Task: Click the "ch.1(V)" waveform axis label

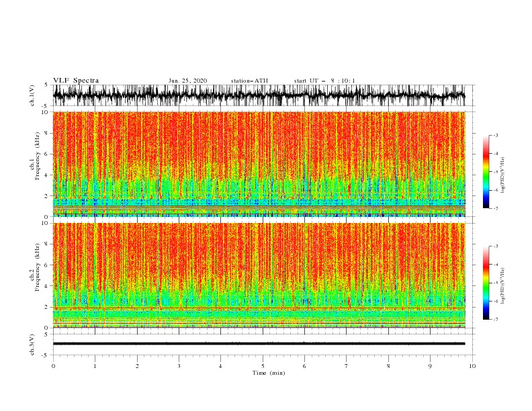Action: pos(32,95)
